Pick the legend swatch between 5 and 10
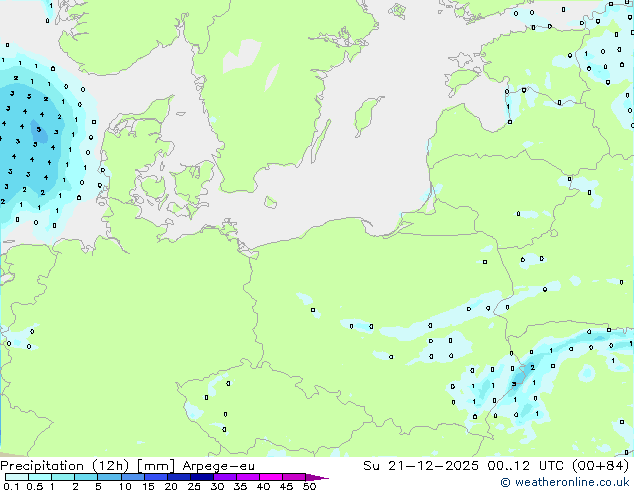The image size is (634, 490). (109, 477)
